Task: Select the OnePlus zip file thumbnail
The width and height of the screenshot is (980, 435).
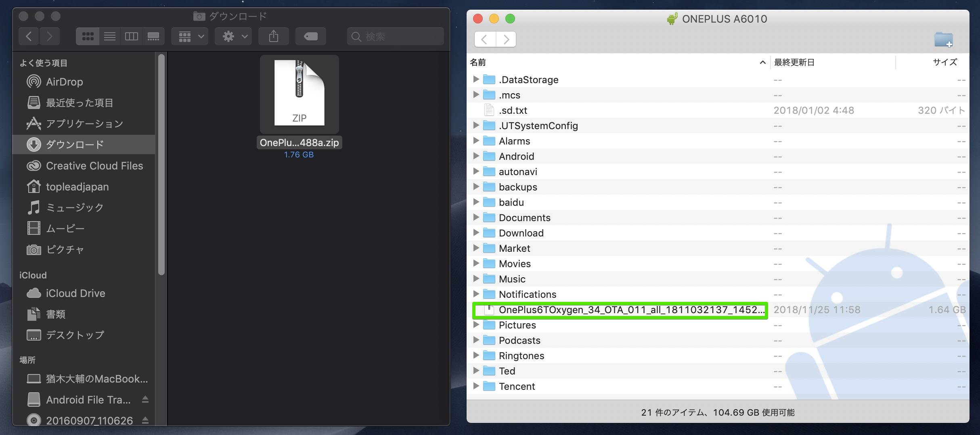Action: coord(299,94)
